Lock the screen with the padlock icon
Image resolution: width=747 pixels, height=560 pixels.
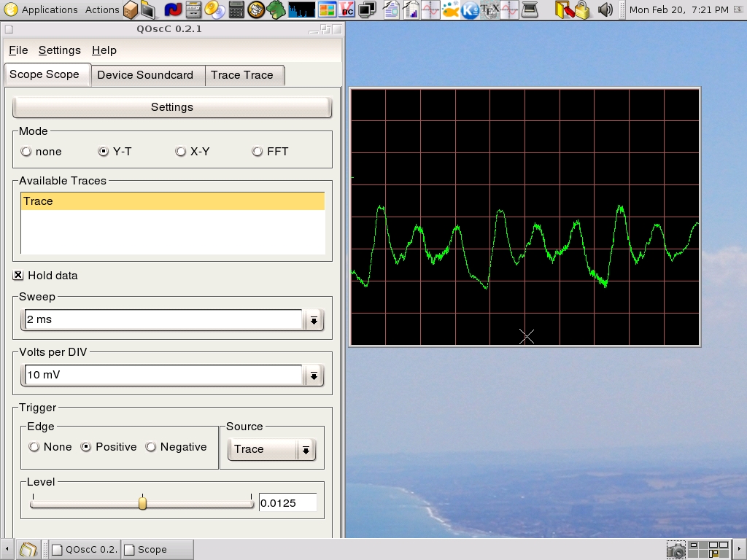pos(581,9)
